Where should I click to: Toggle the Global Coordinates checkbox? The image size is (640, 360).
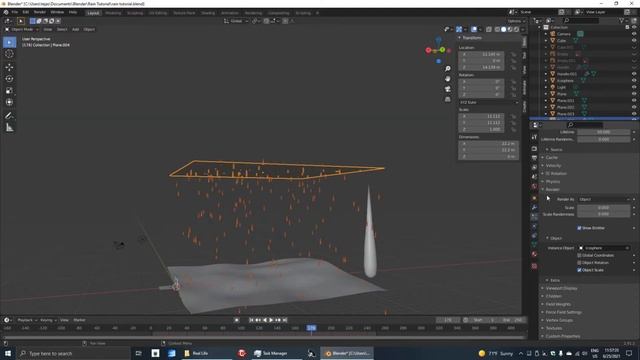tap(579, 255)
